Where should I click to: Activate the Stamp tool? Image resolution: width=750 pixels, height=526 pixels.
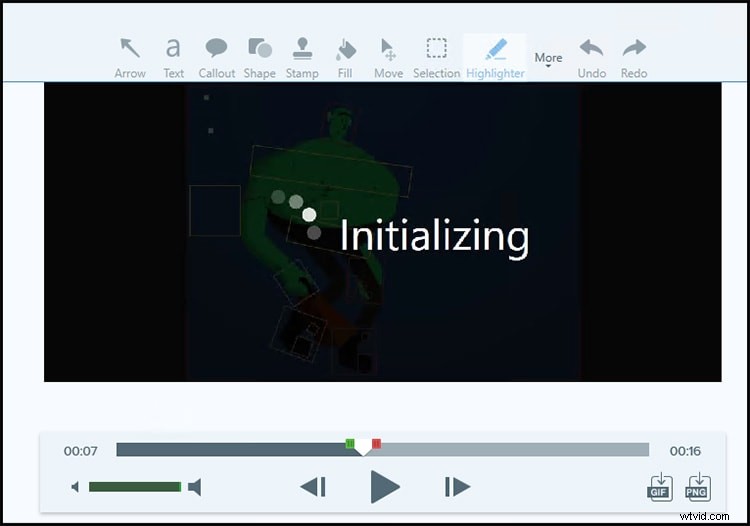coord(302,58)
